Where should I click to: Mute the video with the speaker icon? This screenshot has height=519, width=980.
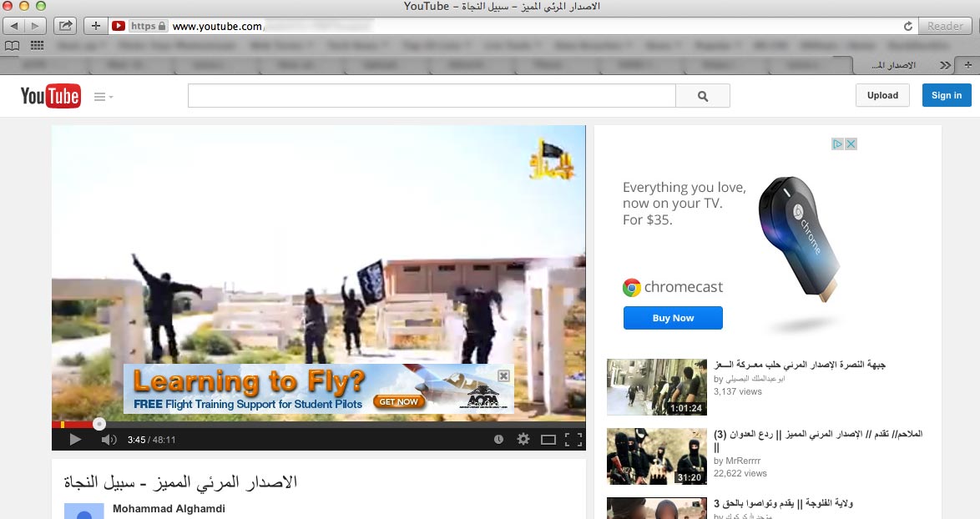(x=109, y=439)
